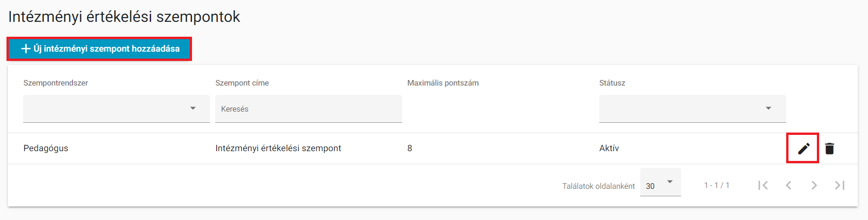This screenshot has width=868, height=220.
Task: Go to previous page chevron
Action: click(788, 185)
